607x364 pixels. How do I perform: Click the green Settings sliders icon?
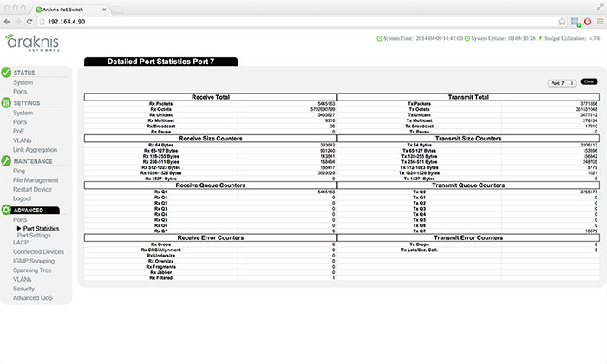[6, 102]
